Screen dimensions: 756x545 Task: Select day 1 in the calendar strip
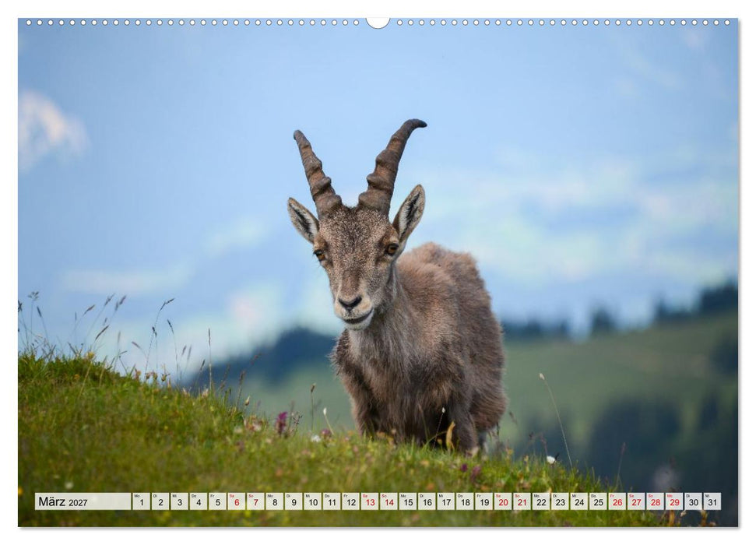141,501
